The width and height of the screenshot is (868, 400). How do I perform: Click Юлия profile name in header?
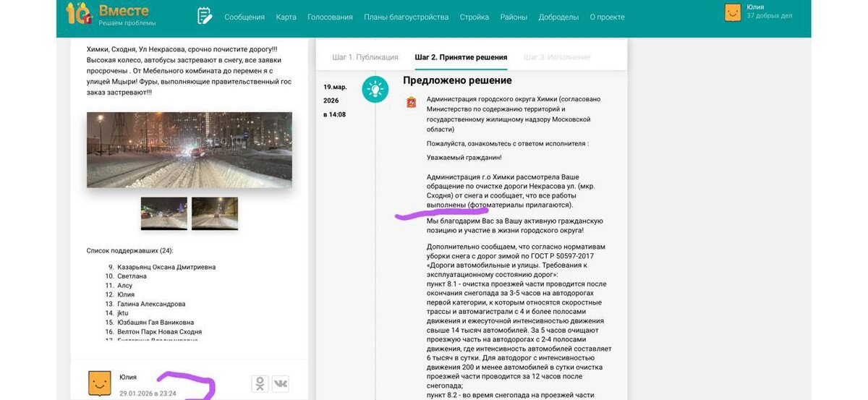tap(755, 7)
